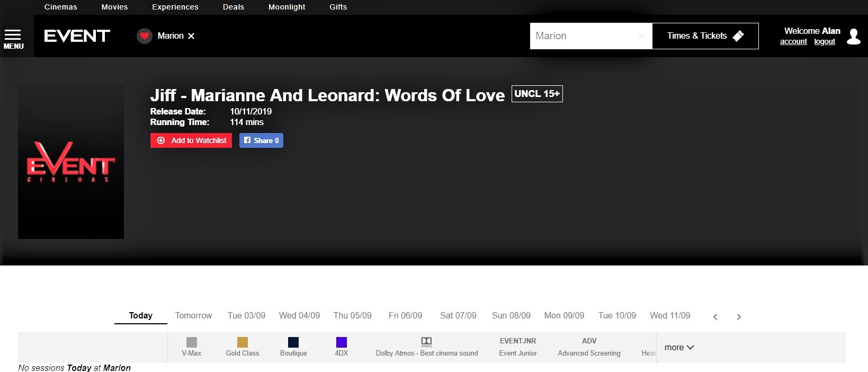Open the Cinemas menu
This screenshot has height=372, width=868.
tap(61, 7)
